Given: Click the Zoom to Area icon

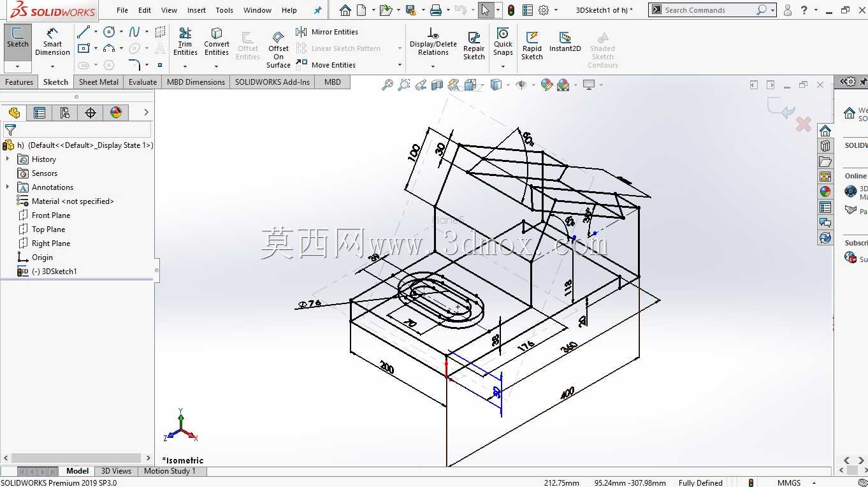Looking at the screenshot, I should click(403, 85).
